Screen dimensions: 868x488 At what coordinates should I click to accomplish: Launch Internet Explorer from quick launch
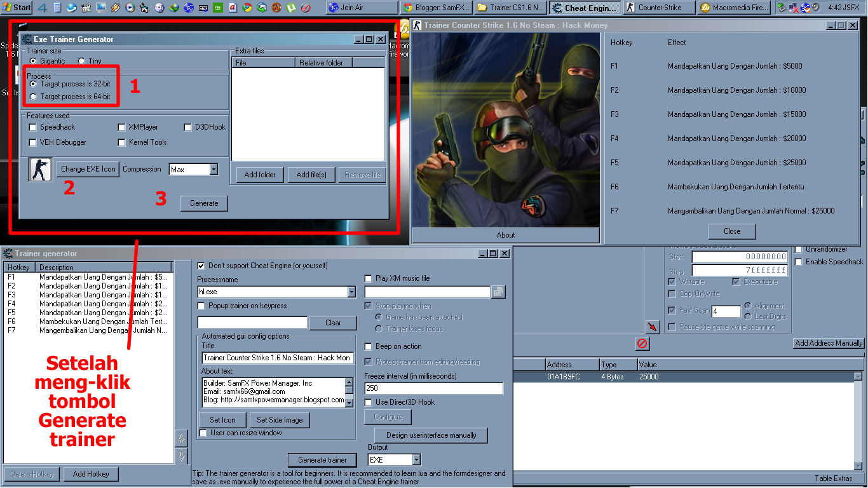coord(72,8)
